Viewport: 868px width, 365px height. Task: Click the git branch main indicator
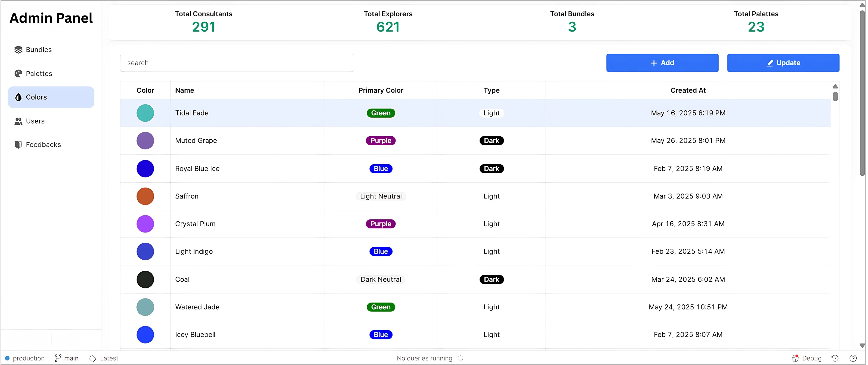66,358
